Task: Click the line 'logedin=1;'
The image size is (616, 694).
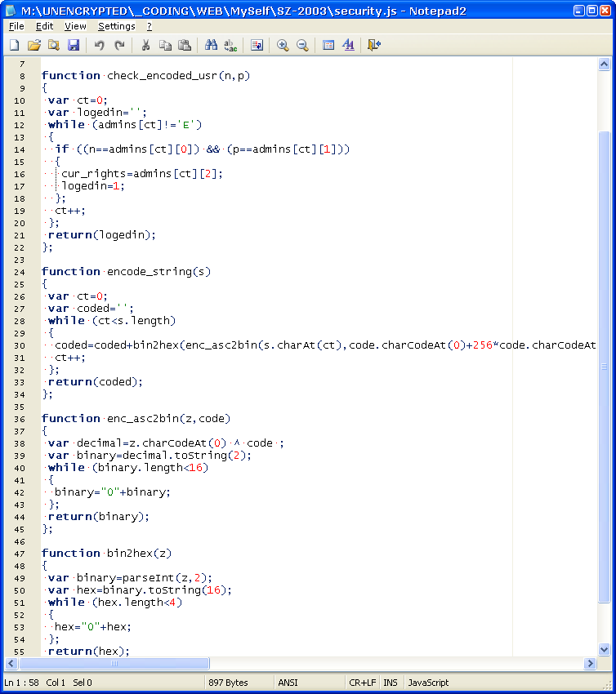Action: coord(93,186)
